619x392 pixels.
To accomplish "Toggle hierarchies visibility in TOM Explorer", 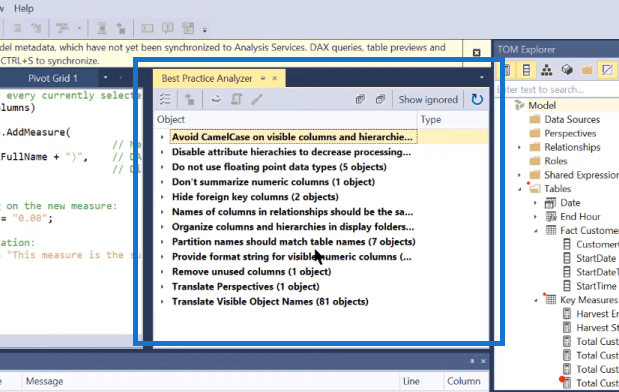I will coord(547,70).
